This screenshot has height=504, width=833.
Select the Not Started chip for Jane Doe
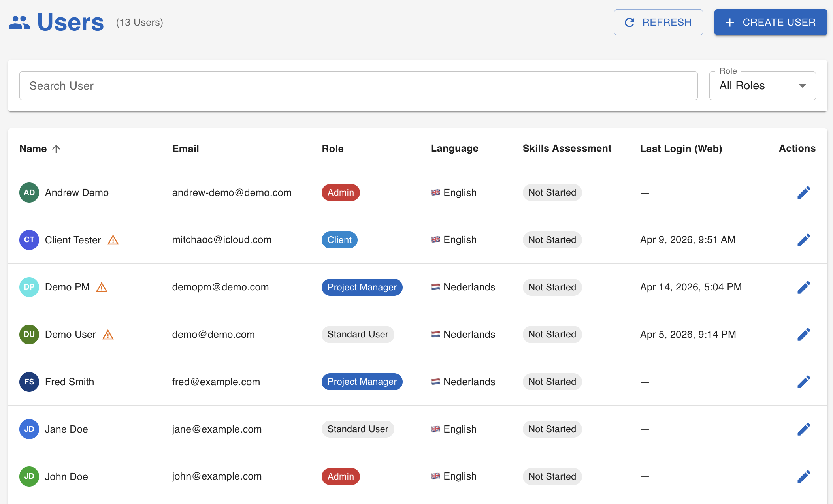click(552, 429)
